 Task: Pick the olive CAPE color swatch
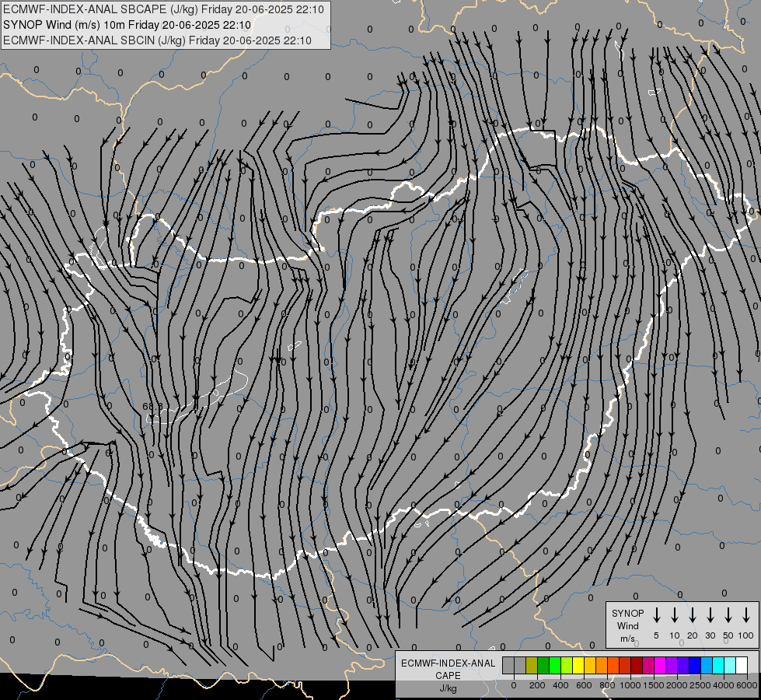tap(532, 665)
